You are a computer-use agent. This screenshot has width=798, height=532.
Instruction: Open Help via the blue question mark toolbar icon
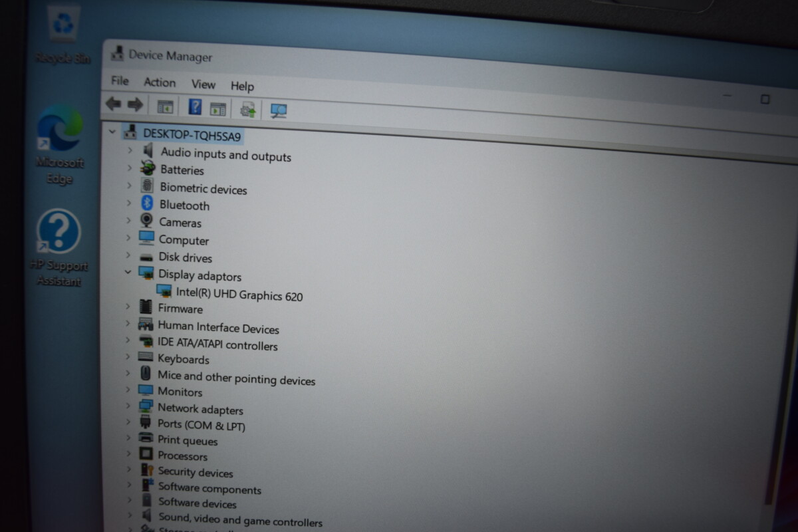(x=195, y=107)
